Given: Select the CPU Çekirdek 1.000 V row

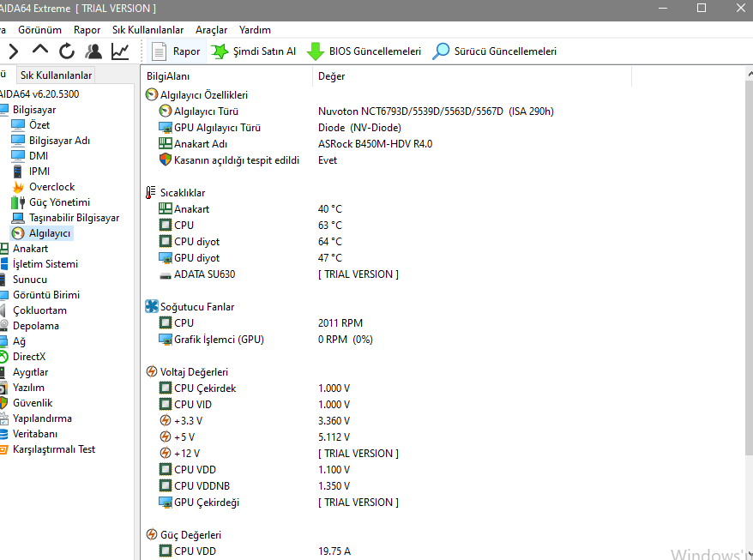Looking at the screenshot, I should click(x=386, y=388).
